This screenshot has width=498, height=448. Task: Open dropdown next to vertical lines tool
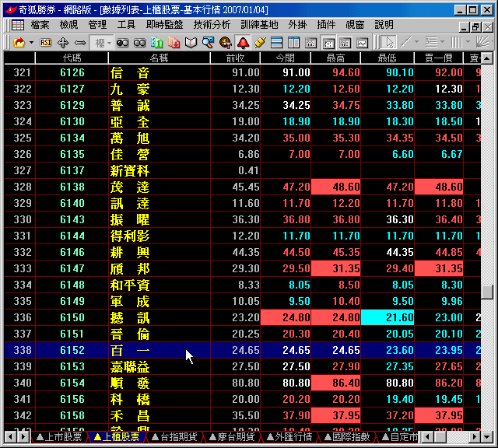pyautogui.click(x=468, y=43)
